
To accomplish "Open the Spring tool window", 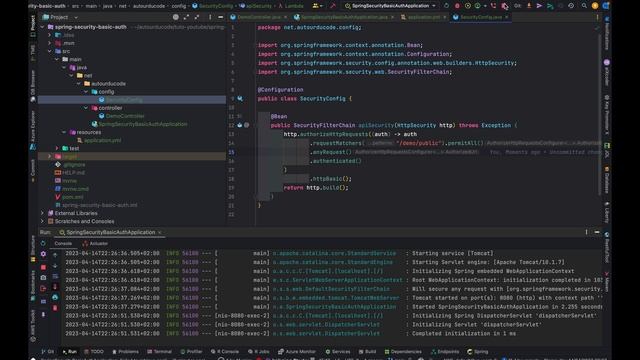I will pos(478,351).
